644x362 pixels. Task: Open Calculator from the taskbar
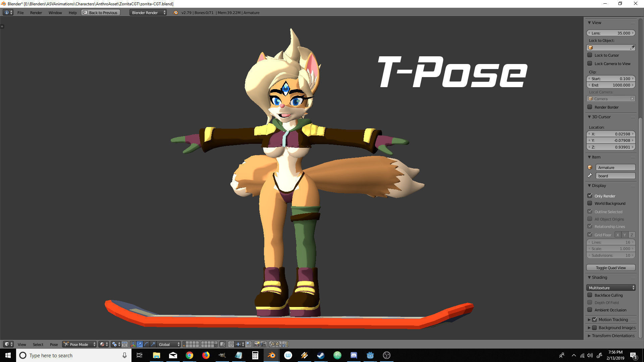[255, 355]
